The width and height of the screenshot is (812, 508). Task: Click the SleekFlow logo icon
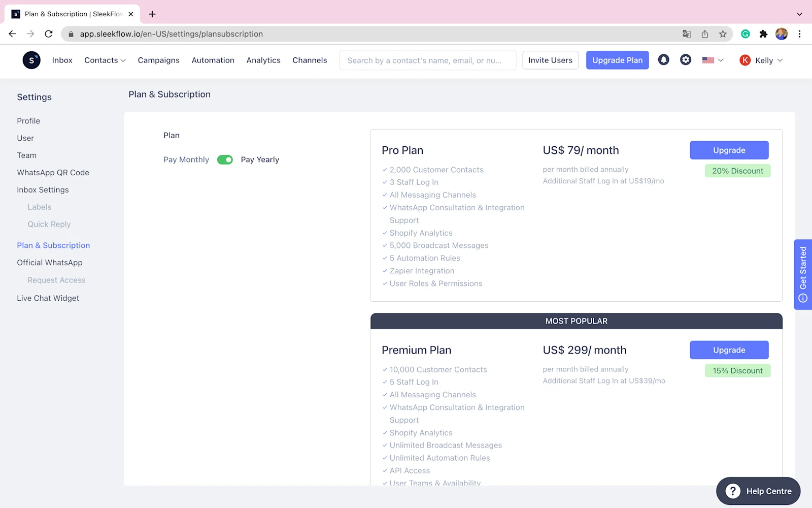[x=31, y=60]
